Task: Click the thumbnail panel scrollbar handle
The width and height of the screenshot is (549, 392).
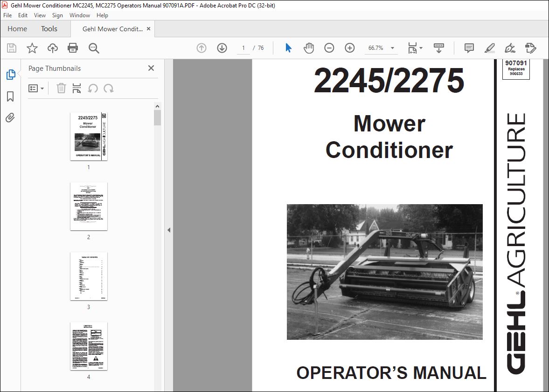Action: (157, 117)
